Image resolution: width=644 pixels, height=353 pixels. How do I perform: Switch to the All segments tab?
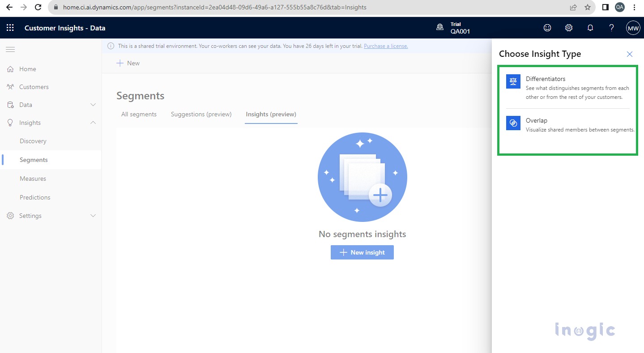pyautogui.click(x=139, y=114)
